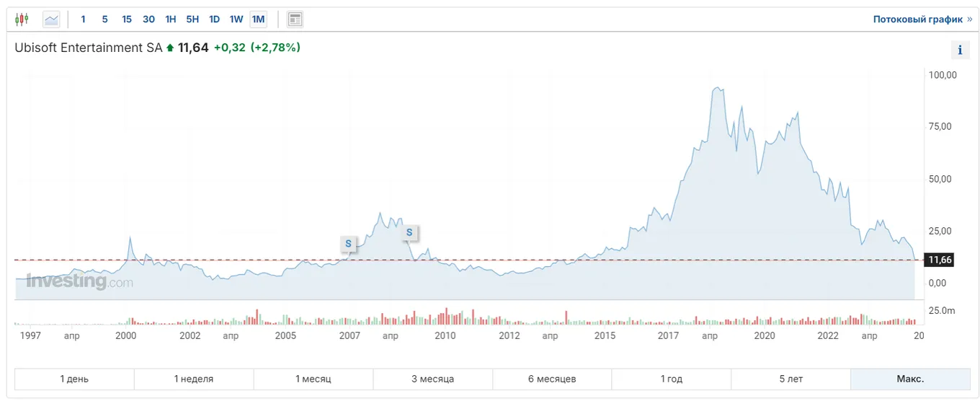The height and width of the screenshot is (409, 980).
Task: Click the 2000 date axis label
Action: point(126,336)
